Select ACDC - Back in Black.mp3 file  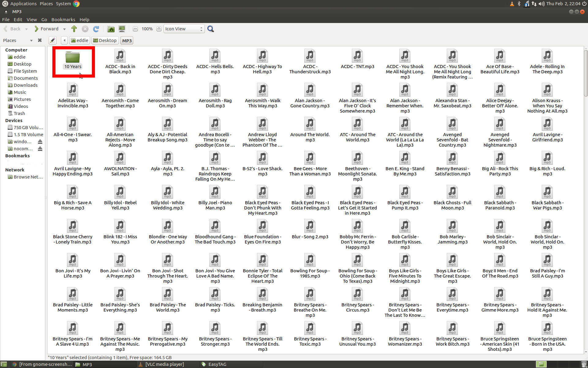120,62
